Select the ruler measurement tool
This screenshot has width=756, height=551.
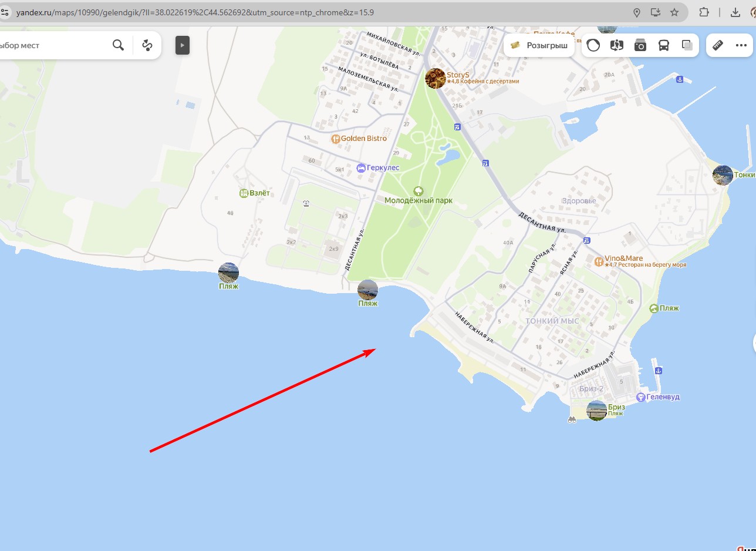click(x=717, y=45)
